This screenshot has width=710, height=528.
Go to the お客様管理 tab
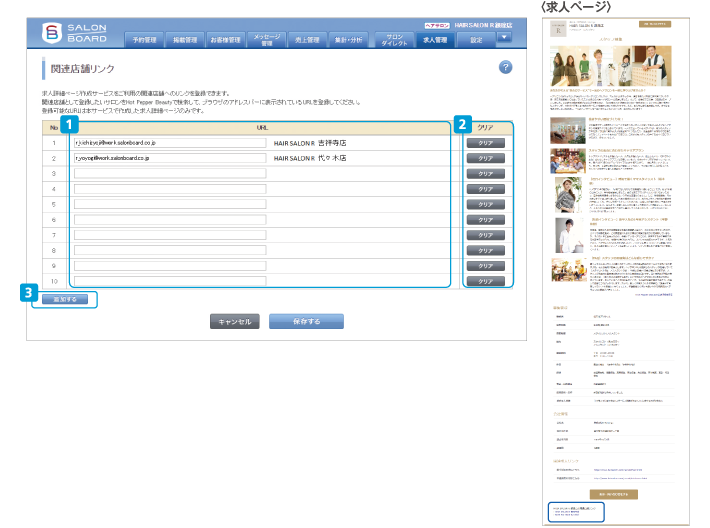click(225, 40)
